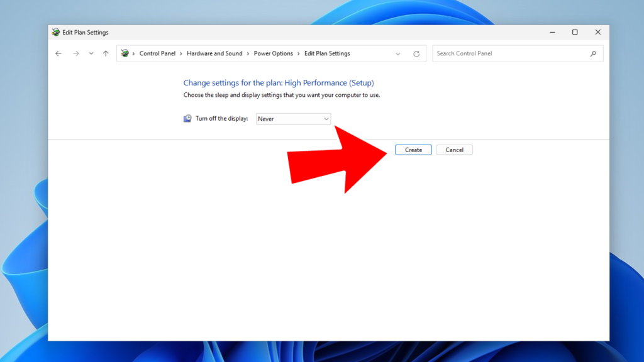Expand the chevron after Hardware and Sound
This screenshot has height=362, width=644.
click(248, 54)
